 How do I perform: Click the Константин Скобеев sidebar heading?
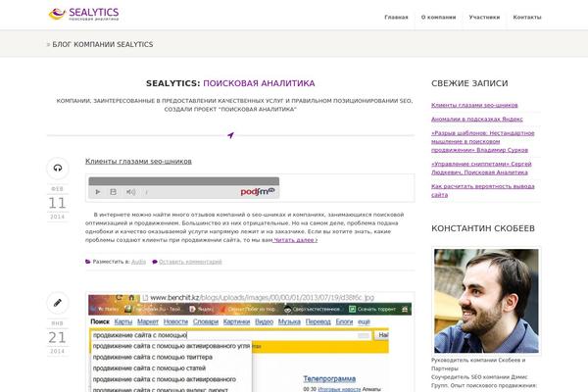coord(483,228)
